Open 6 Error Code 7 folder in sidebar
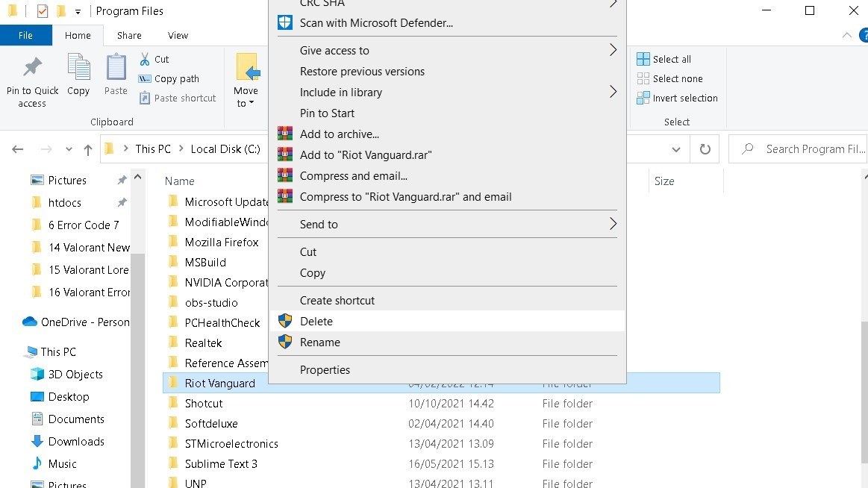The height and width of the screenshot is (488, 868). pyautogui.click(x=84, y=225)
